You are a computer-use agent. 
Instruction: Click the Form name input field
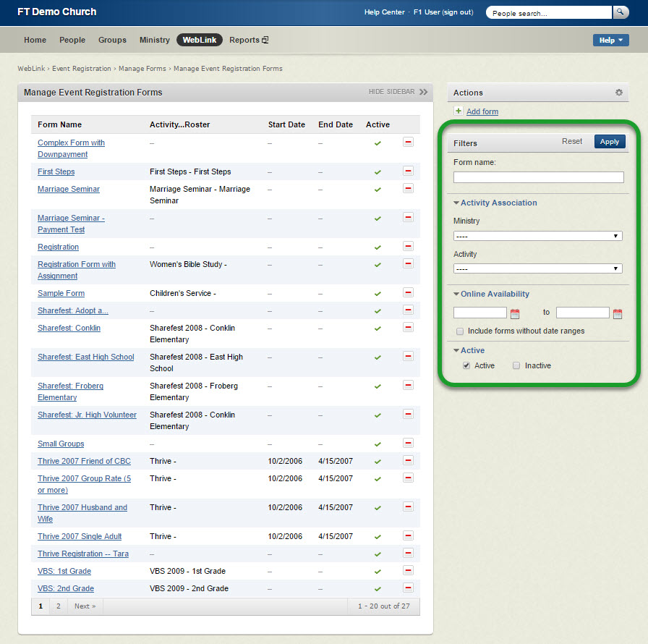[538, 177]
